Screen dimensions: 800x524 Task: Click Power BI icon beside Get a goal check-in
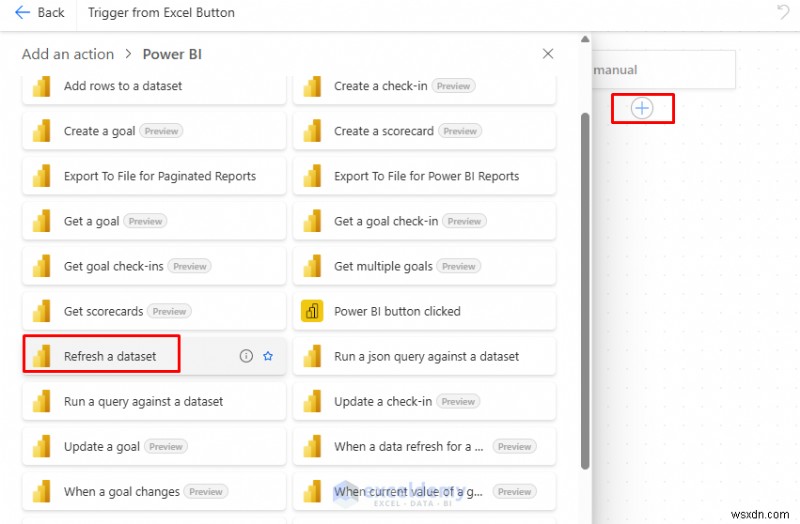[x=312, y=221]
